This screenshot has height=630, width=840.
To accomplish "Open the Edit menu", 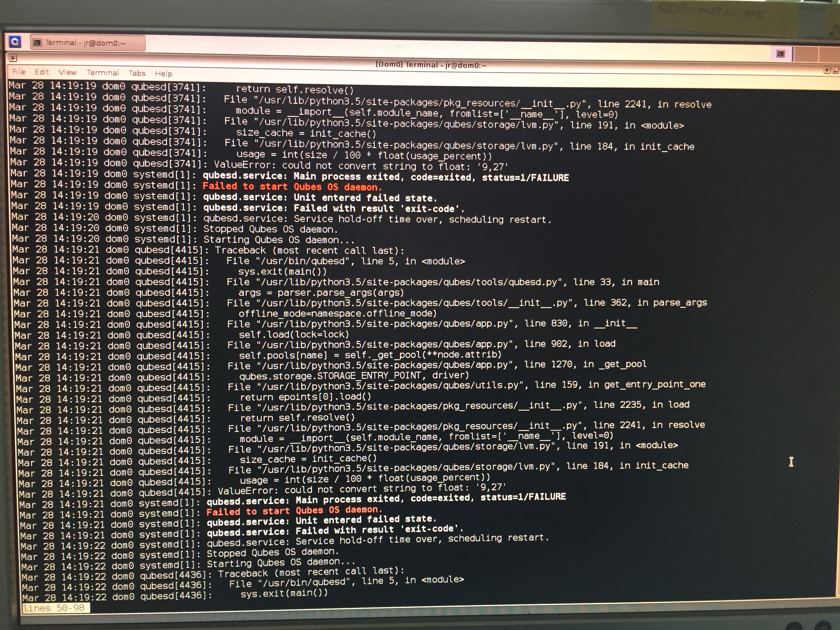I will click(x=42, y=72).
